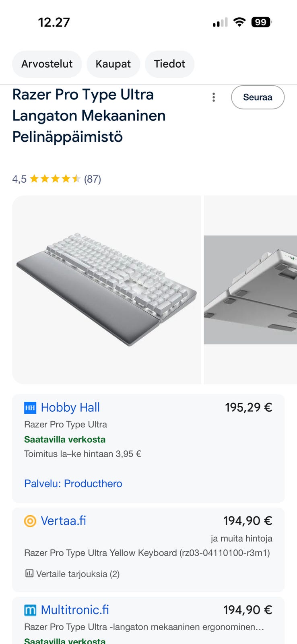The height and width of the screenshot is (644, 297).
Task: Open the Multitronic.fi store link
Action: click(75, 610)
